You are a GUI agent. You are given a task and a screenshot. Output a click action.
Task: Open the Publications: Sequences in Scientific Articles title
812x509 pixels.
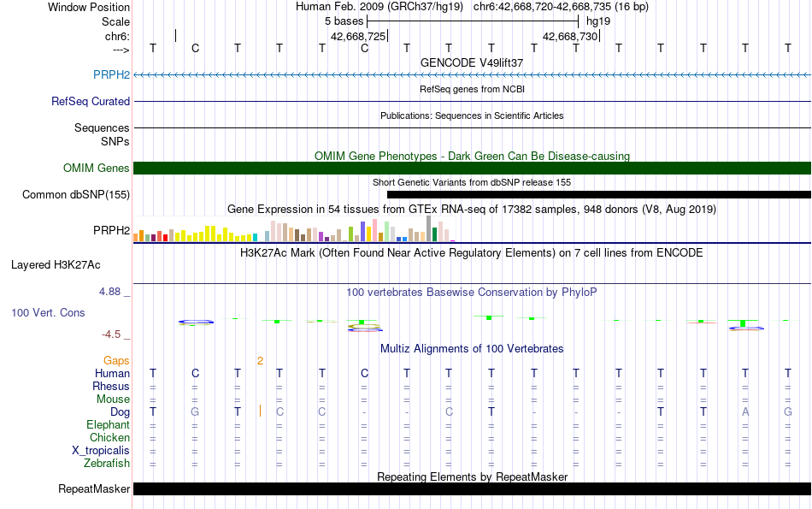click(472, 115)
